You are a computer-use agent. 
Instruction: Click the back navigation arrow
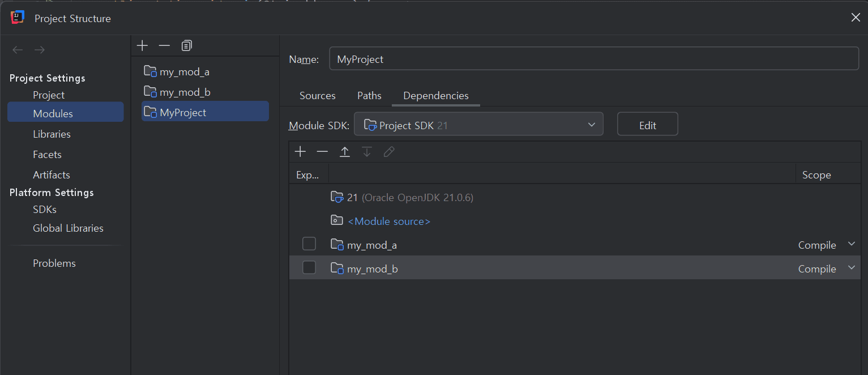pyautogui.click(x=18, y=50)
